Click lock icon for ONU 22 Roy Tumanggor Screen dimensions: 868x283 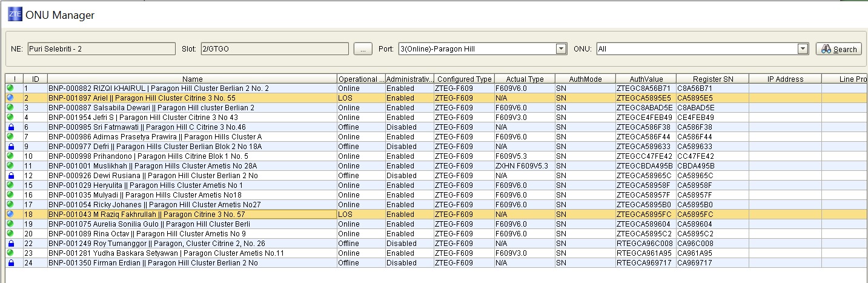[x=10, y=244]
